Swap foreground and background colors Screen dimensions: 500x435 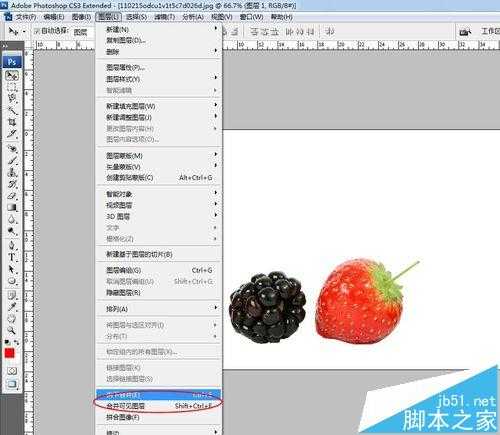[16, 342]
